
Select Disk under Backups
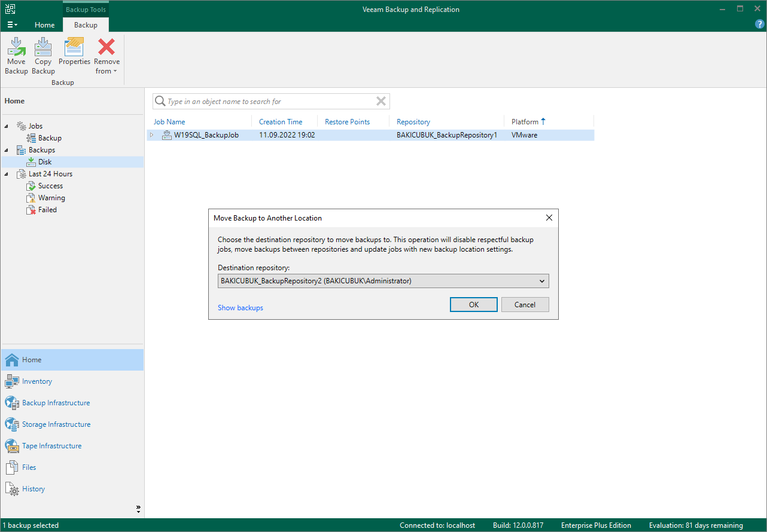click(45, 162)
